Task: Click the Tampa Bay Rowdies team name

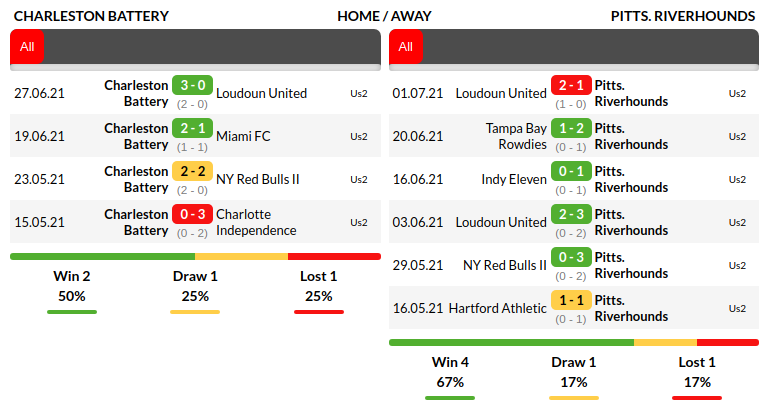Action: coord(516,136)
